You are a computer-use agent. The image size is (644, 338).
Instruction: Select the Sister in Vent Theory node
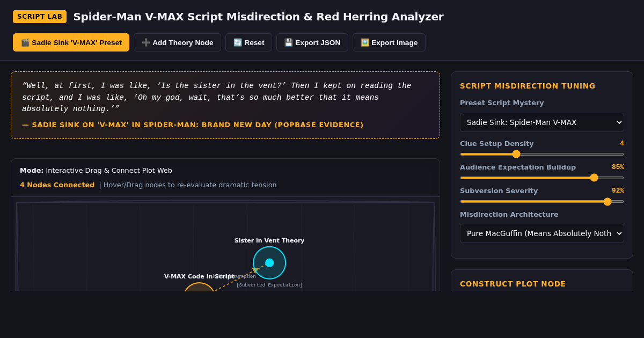tap(269, 263)
